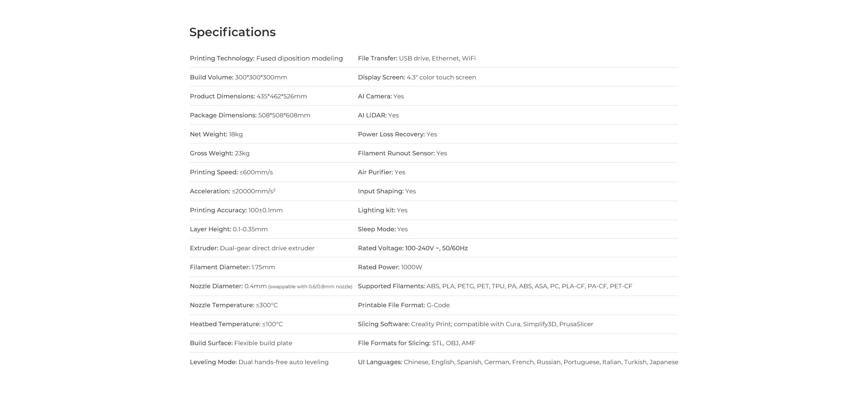Viewport: 868px width, 400px height.
Task: Click the Printing Technology specification text
Action: [x=266, y=58]
